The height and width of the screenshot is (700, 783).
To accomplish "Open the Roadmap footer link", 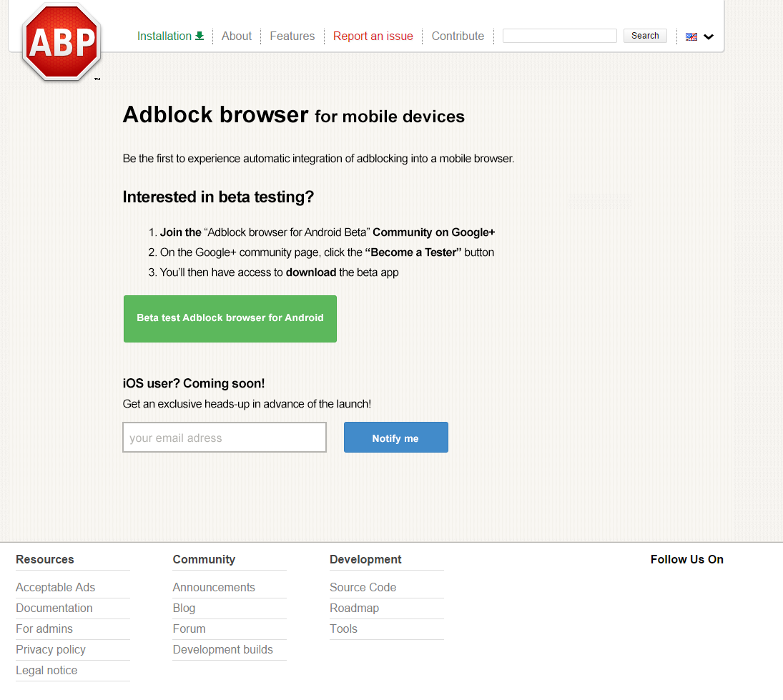I will tap(355, 608).
